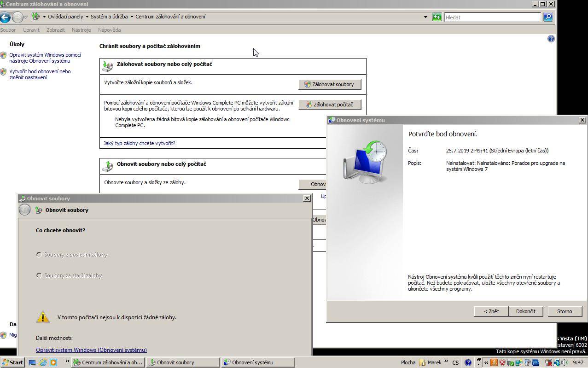Click the yellow warning triangle in Obnovit soubory
The image size is (588, 368).
43,317
